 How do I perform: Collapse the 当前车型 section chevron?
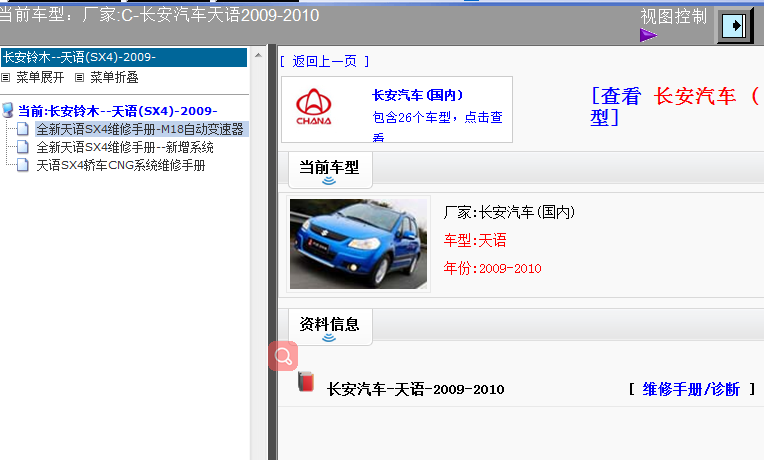tap(329, 181)
